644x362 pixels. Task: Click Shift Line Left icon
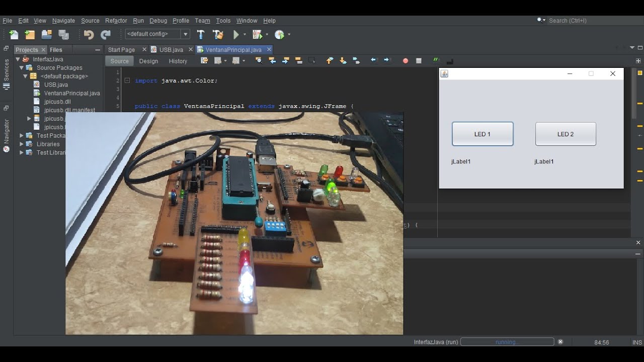374,60
